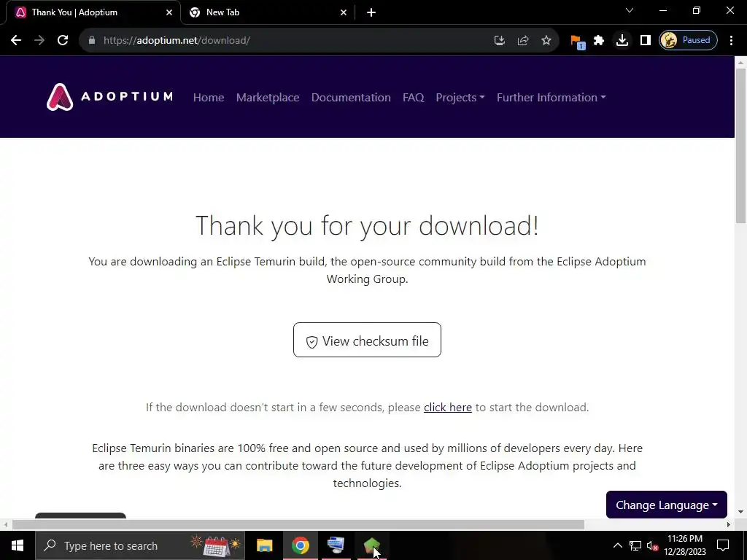The image size is (747, 560).
Task: Click the horizontal scrollbar thumb
Action: tap(298, 525)
